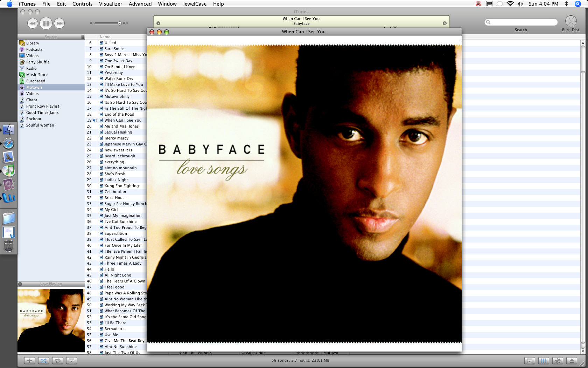Image resolution: width=588 pixels, height=368 pixels.
Task: Open the Apple menu
Action: 10,4
